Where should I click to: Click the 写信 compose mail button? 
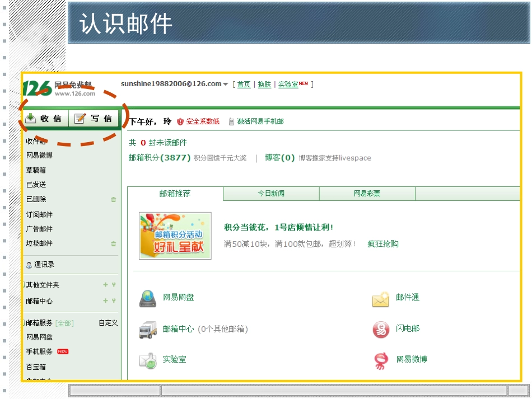coord(94,118)
